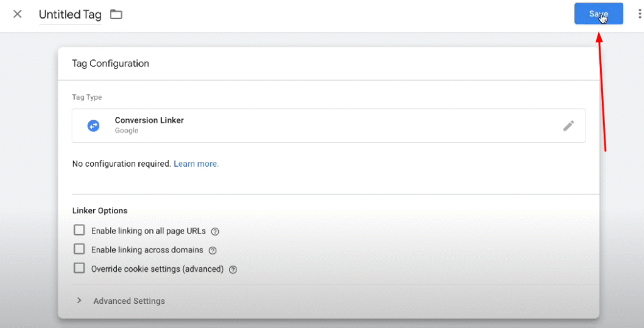Click the Linker Options section heading

tap(100, 210)
